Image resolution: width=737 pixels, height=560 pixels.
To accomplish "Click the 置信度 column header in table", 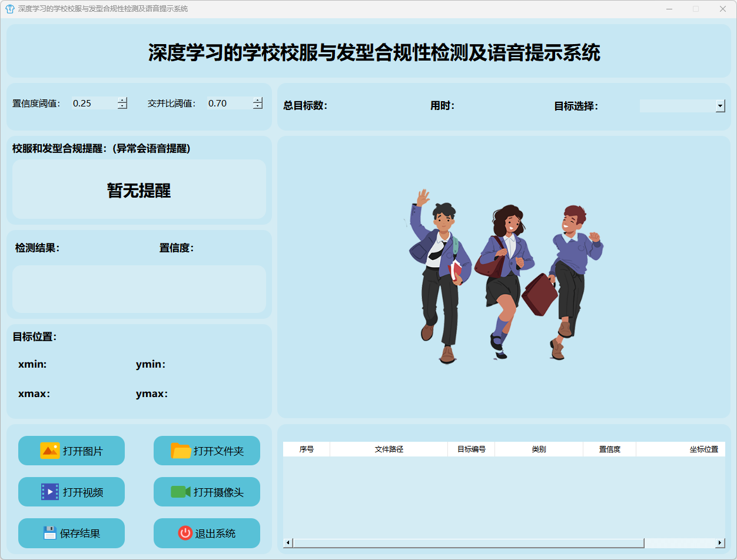I will click(x=609, y=449).
